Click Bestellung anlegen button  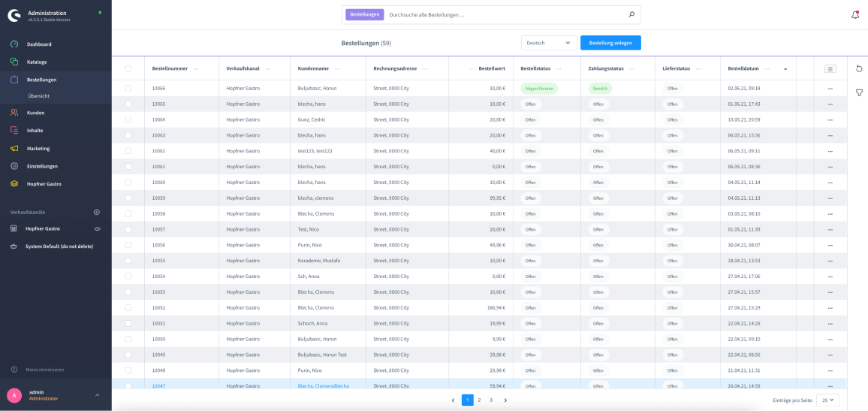point(610,43)
